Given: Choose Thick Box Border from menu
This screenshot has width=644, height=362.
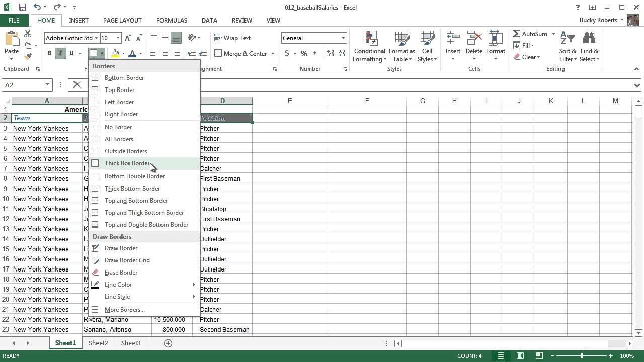Looking at the screenshot, I should tap(144, 163).
